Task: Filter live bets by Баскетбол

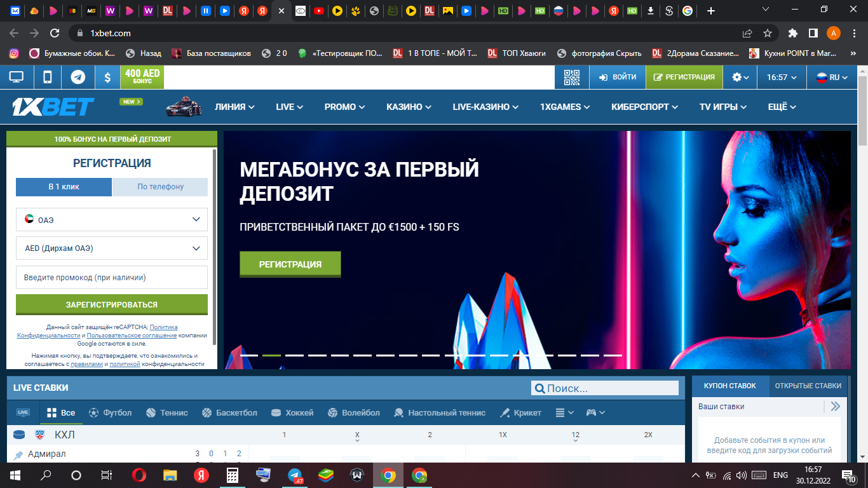Action: tap(229, 412)
